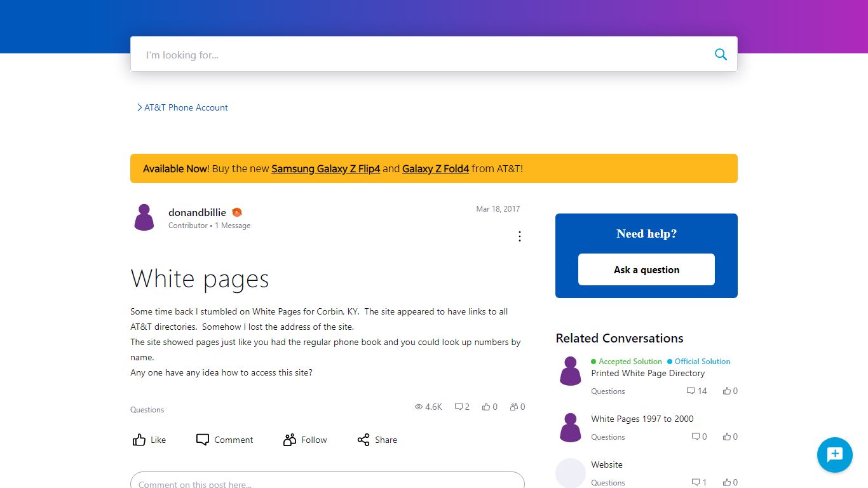This screenshot has width=868, height=488.
Task: Follow this conversation
Action: (x=305, y=440)
